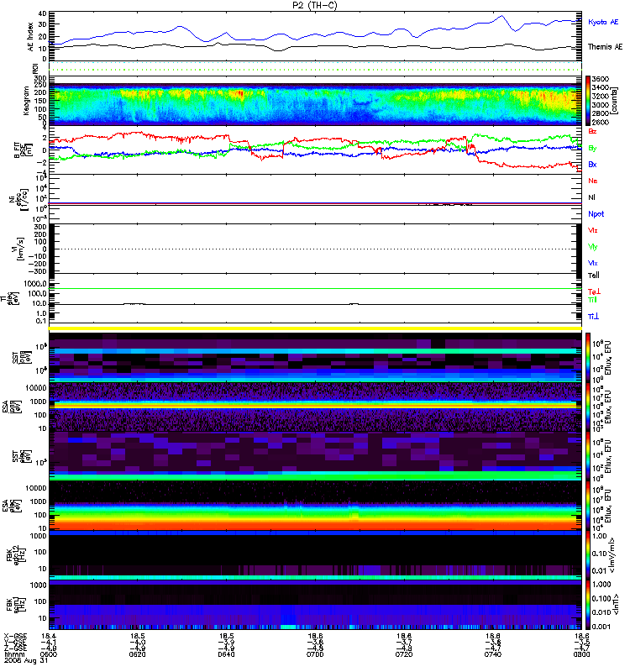The height and width of the screenshot is (672, 630).
Task: Click the FBK mV/m color bar
Action: click(588, 554)
